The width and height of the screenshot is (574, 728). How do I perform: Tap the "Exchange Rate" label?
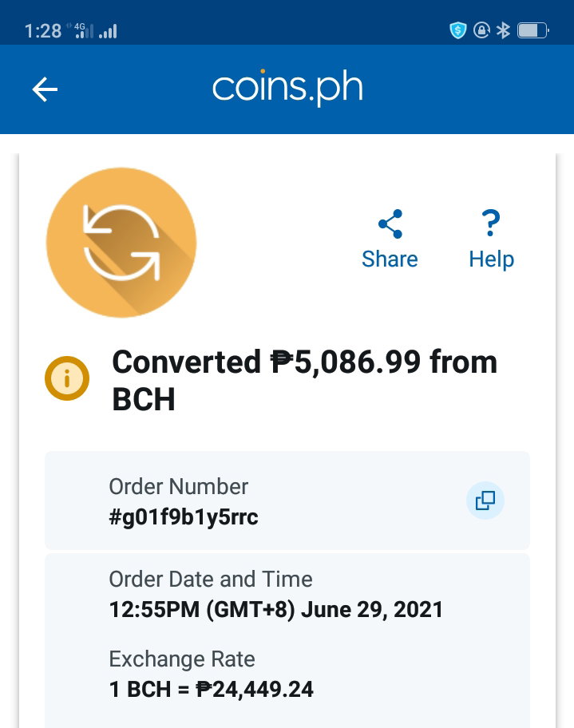181,659
